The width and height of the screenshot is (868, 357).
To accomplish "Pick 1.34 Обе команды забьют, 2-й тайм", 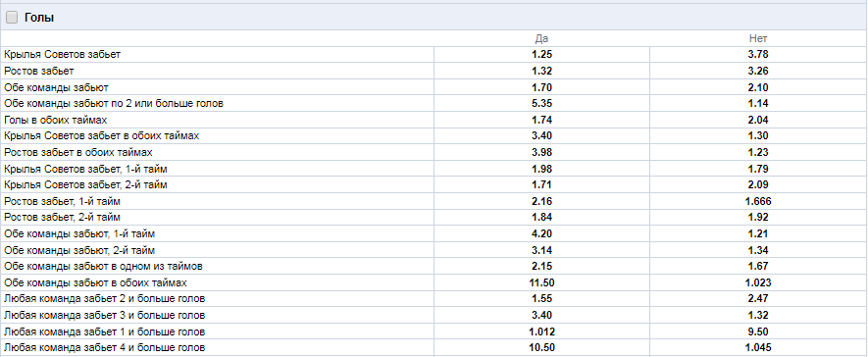I will [x=758, y=250].
